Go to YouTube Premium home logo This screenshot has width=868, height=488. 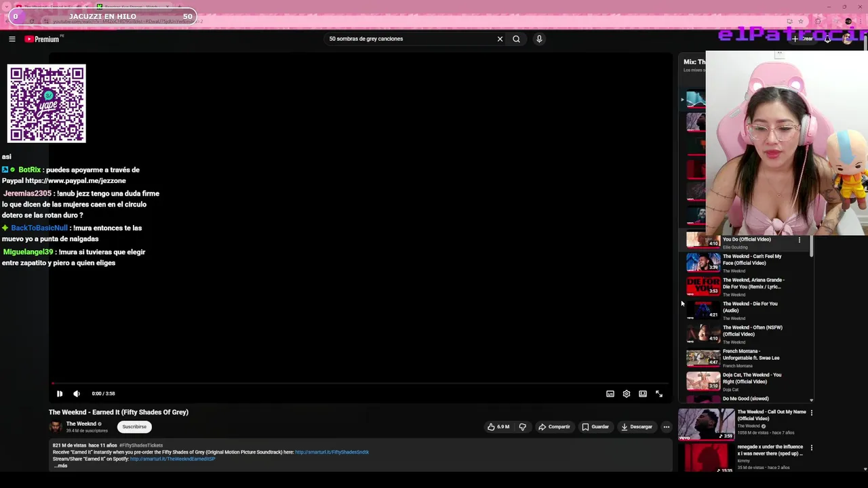tap(43, 39)
